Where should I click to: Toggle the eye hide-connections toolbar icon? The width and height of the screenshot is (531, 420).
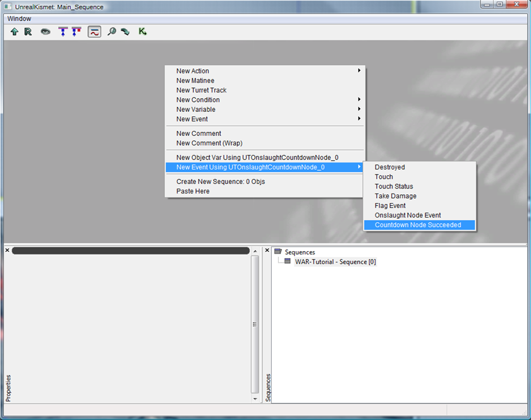coord(46,32)
